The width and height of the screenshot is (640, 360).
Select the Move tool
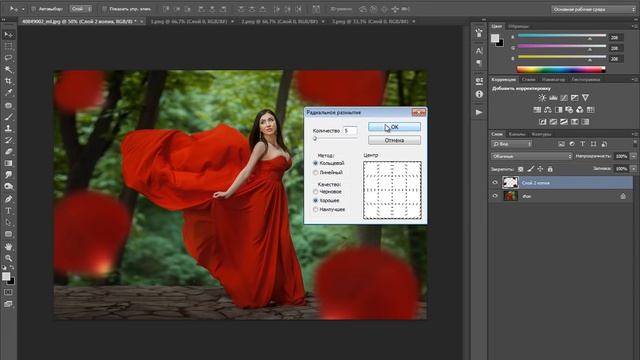click(x=8, y=35)
